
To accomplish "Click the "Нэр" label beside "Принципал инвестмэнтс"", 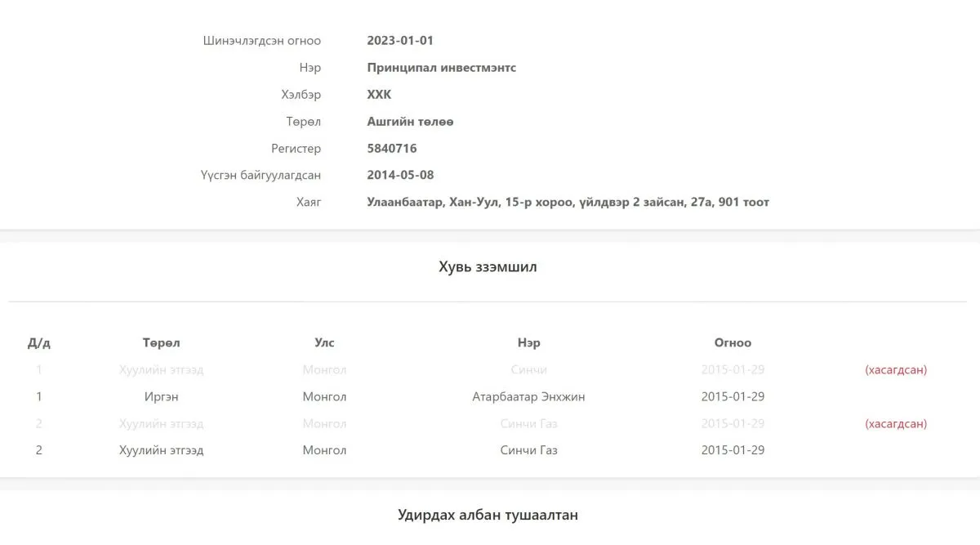I will pyautogui.click(x=310, y=68).
